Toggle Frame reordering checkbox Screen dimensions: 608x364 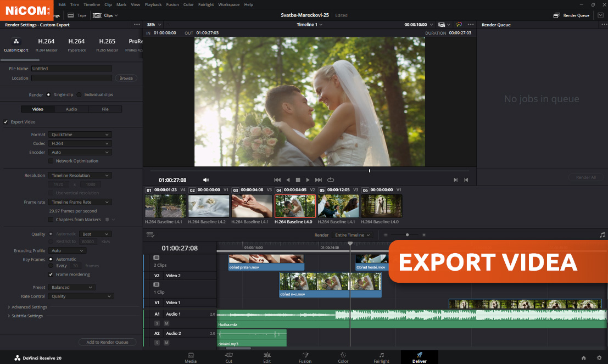tap(51, 275)
